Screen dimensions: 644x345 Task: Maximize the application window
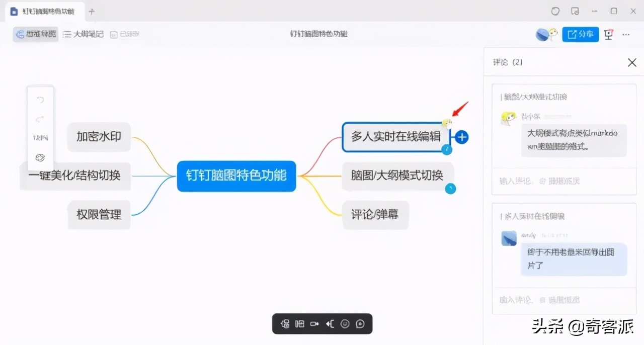coord(614,11)
